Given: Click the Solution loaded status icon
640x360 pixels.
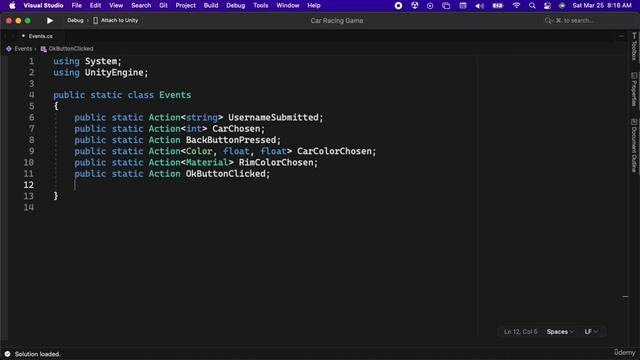Looking at the screenshot, I should point(7,354).
